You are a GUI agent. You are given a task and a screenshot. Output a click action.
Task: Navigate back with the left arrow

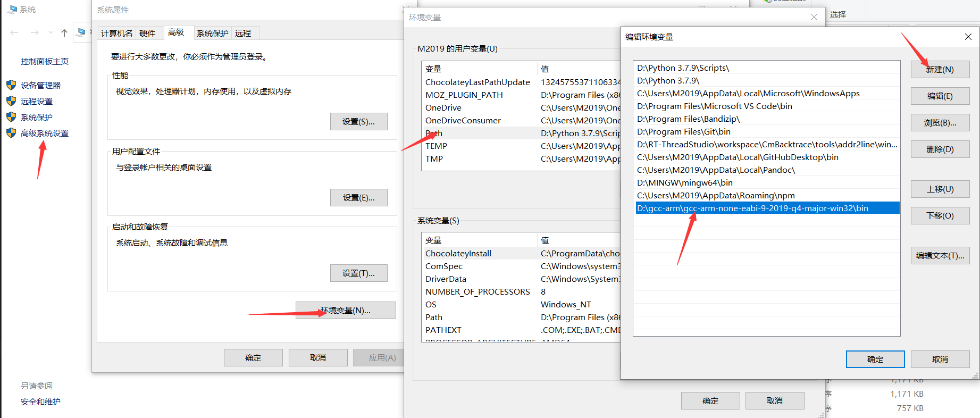[14, 33]
